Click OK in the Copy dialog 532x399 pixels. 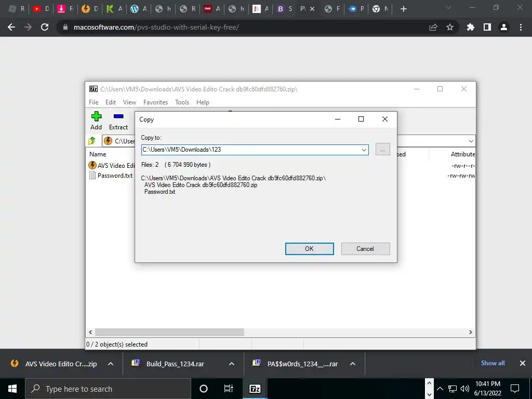click(310, 249)
